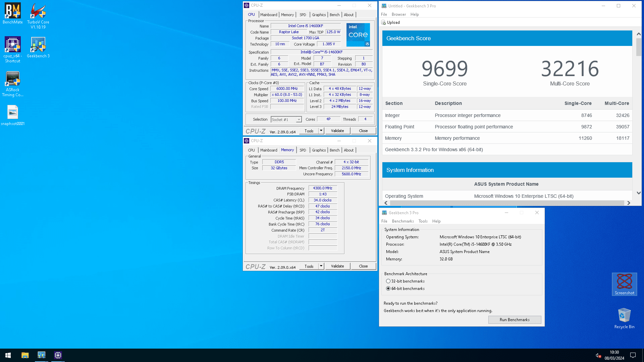This screenshot has width=644, height=362.
Task: Click the Core Speed 6000.00 MHz value
Action: (287, 89)
